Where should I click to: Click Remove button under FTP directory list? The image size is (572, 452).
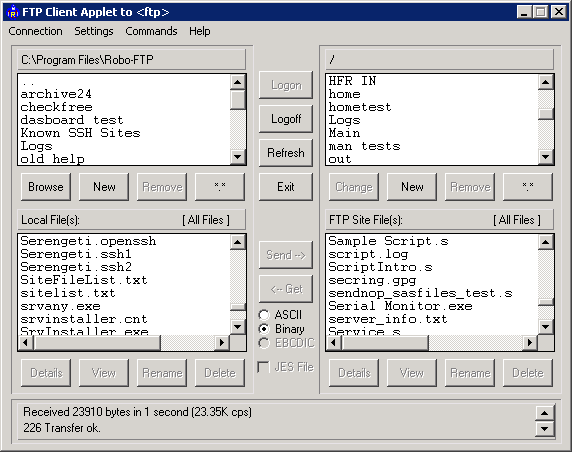(x=470, y=187)
